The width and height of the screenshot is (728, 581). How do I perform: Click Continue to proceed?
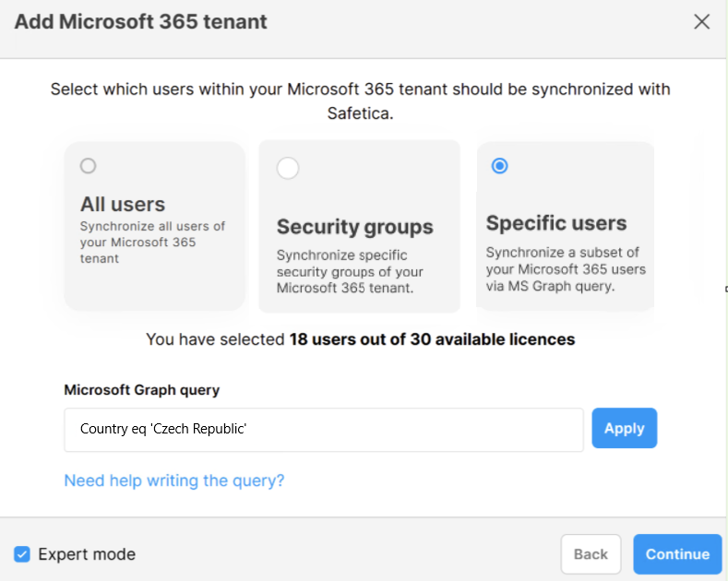677,554
